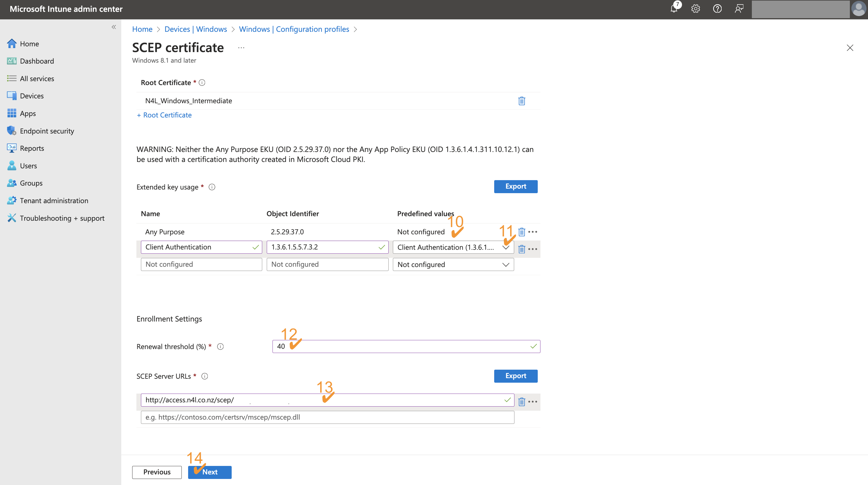Screen dimensions: 868x485
Task: Delete the N4L_Windows_Intermediate root certificate
Action: (x=522, y=101)
